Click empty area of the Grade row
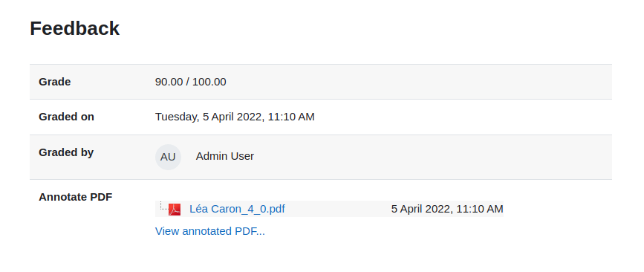Screen dimensions: 644x272 pos(411,82)
